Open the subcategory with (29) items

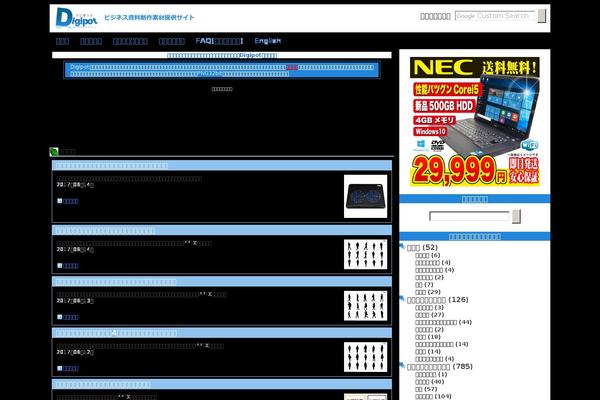(428, 292)
